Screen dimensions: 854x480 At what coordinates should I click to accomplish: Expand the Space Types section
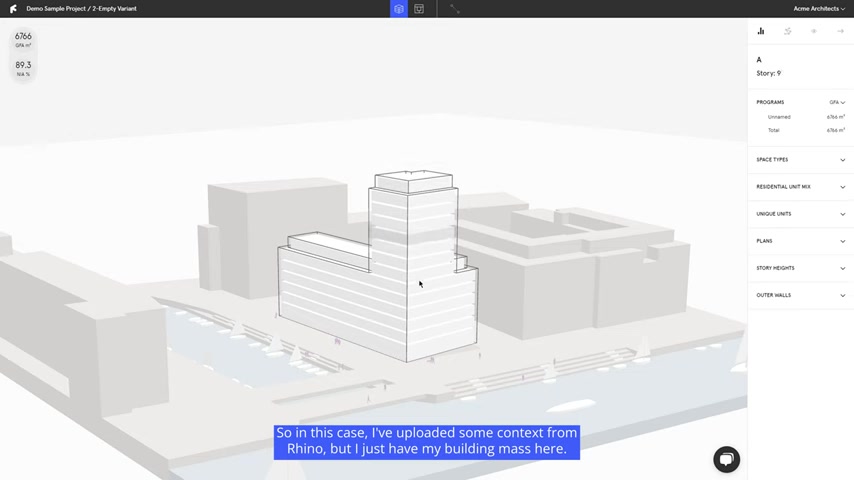point(801,160)
